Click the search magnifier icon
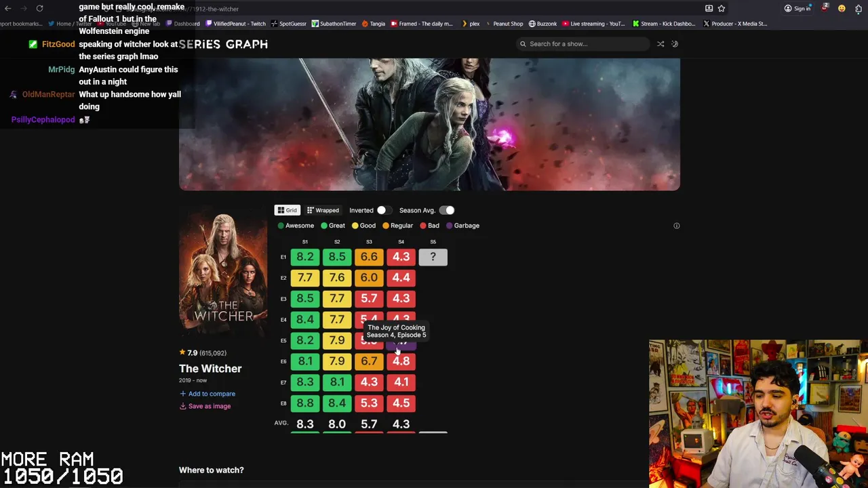Image resolution: width=868 pixels, height=488 pixels. click(523, 44)
